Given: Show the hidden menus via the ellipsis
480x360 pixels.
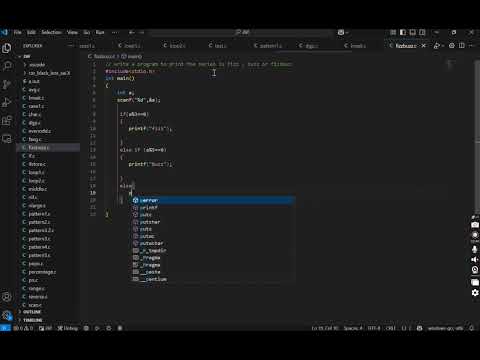Looking at the screenshot, I should pyautogui.click(x=115, y=32).
